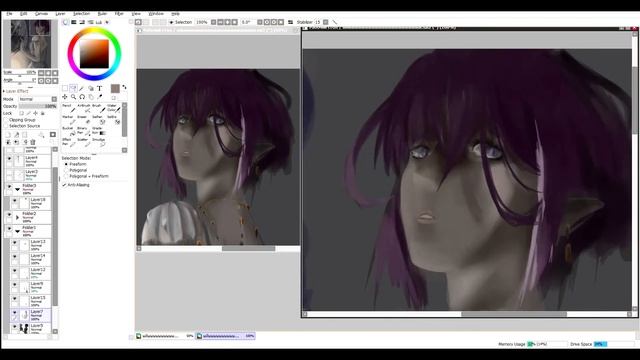This screenshot has height=360, width=640.
Task: Choose the Eraser tool
Action: (x=84, y=120)
